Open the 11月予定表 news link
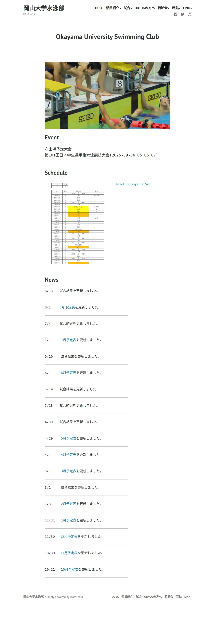 tap(69, 553)
